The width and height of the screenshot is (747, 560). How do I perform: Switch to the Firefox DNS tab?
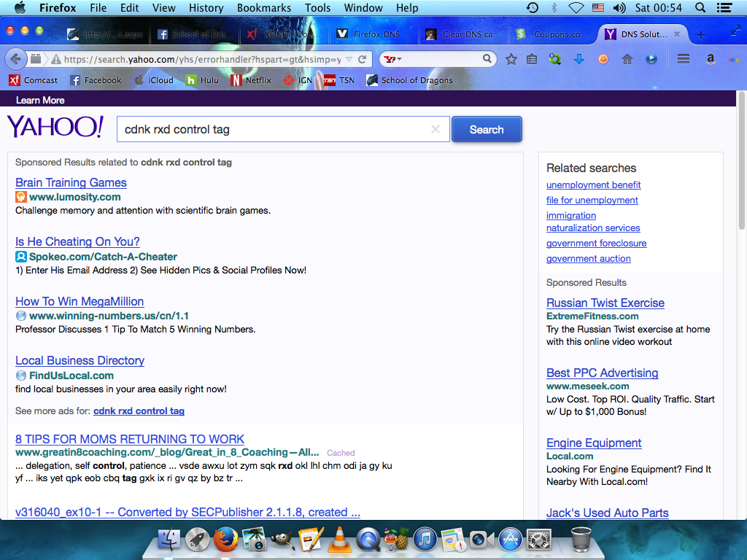[x=374, y=34]
